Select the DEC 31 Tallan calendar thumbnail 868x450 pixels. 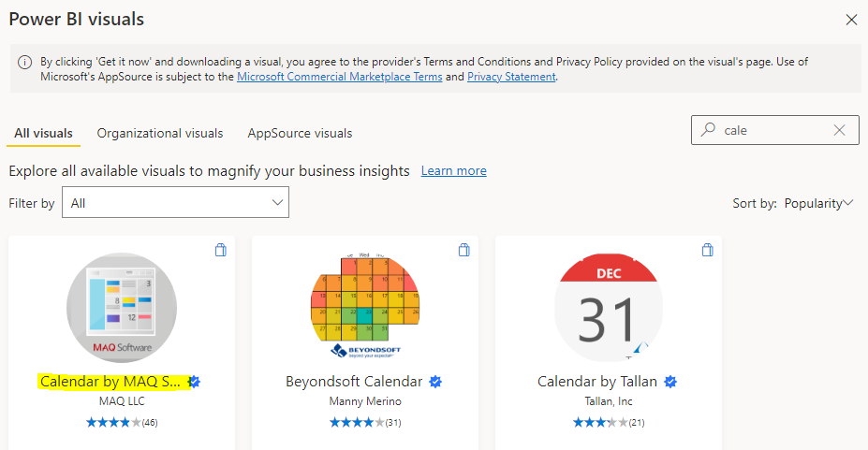609,308
